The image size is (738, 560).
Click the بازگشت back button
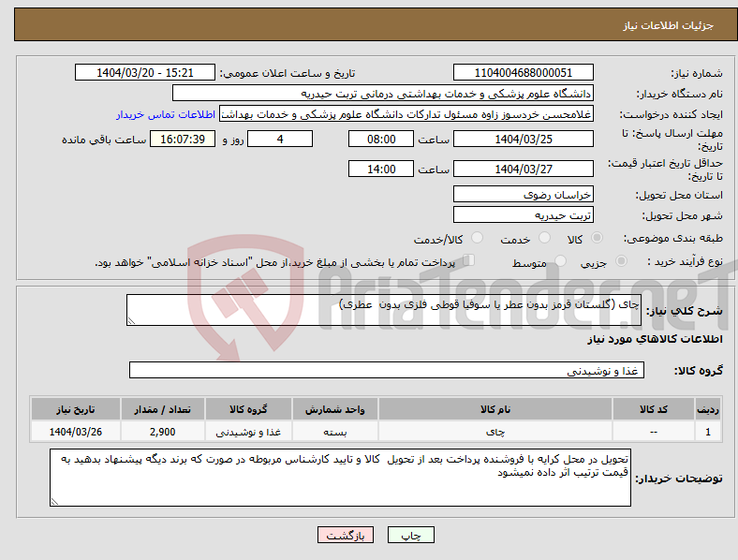pos(346,535)
